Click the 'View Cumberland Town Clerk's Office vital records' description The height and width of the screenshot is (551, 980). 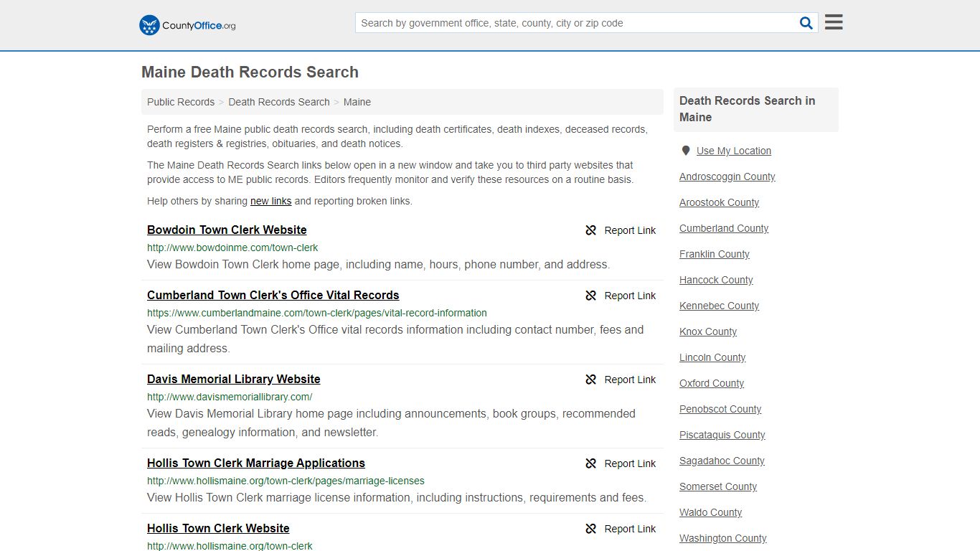pyautogui.click(x=395, y=339)
